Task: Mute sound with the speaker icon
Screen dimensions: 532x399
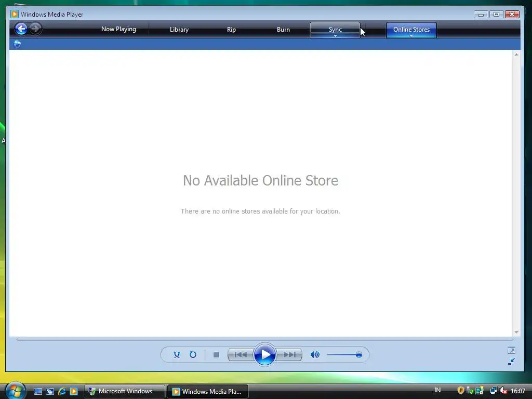Action: (x=315, y=354)
